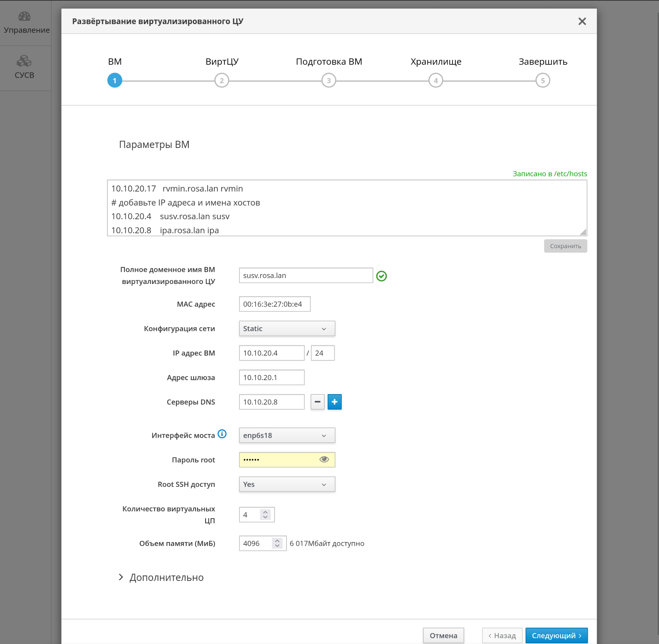Open the СУСВ cubes sidebar icon
This screenshot has width=659, height=644.
pos(24,61)
